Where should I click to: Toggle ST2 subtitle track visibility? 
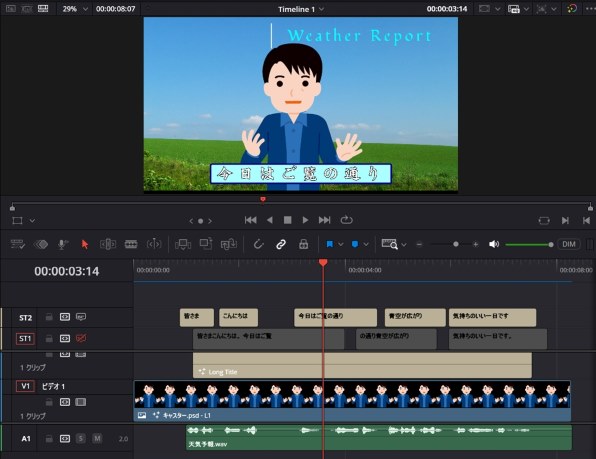81,317
